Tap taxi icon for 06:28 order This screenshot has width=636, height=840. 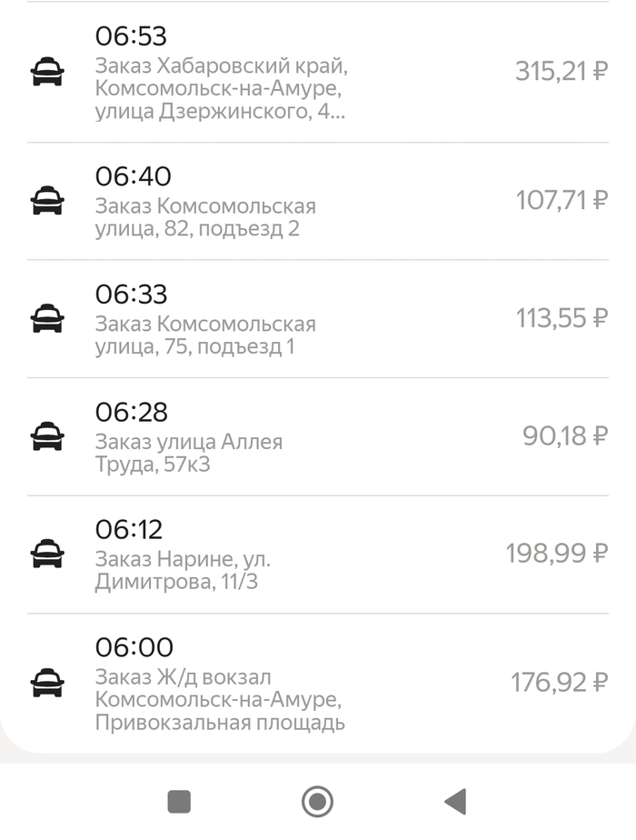47,436
